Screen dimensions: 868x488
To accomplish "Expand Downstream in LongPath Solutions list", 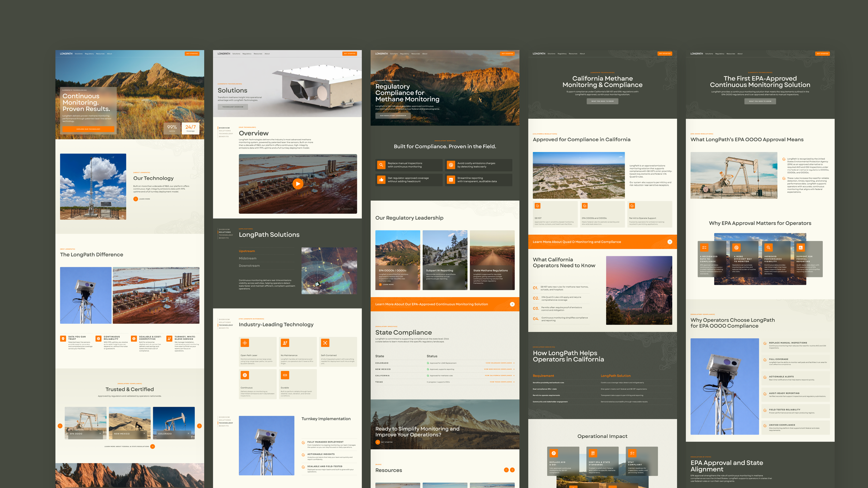I will click(x=249, y=266).
